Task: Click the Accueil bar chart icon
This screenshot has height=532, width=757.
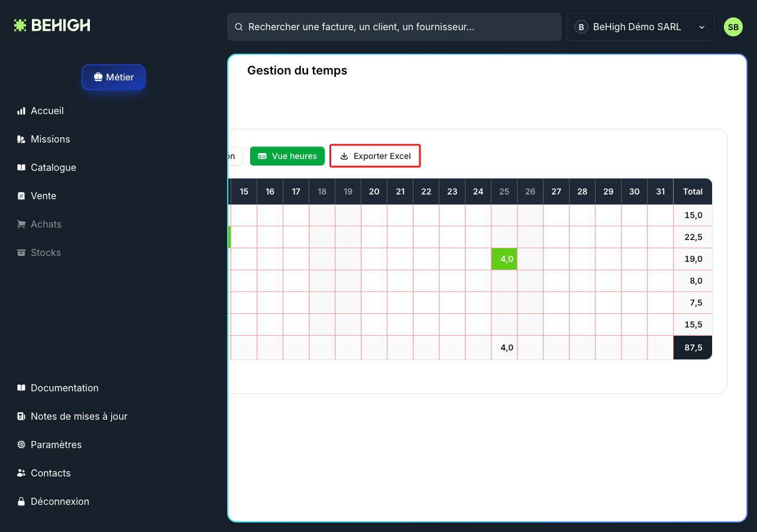Action: [21, 111]
